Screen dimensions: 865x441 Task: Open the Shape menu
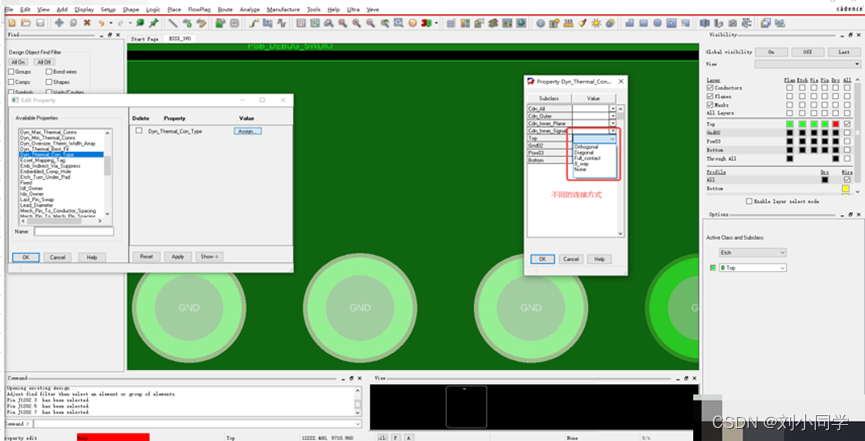pyautogui.click(x=131, y=9)
